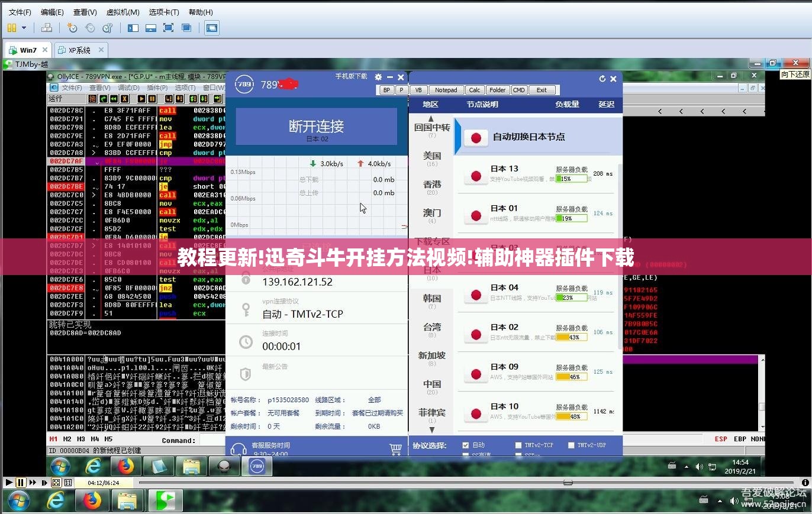The height and width of the screenshot is (514, 812).
Task: Click the VB button
Action: pos(418,90)
